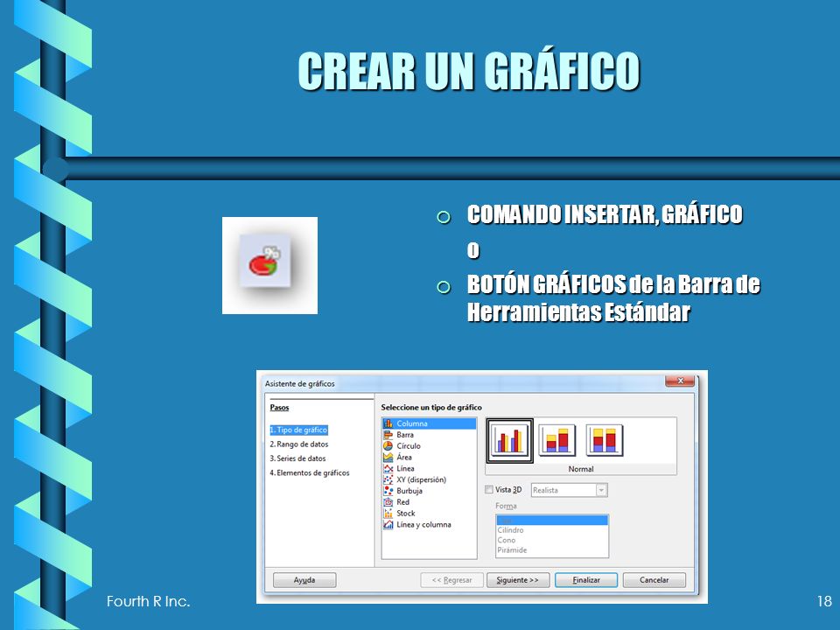840x630 pixels.
Task: Select the Círculo pie chart icon
Action: click(x=388, y=446)
